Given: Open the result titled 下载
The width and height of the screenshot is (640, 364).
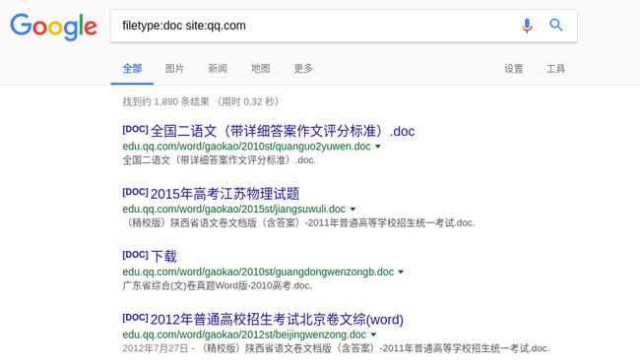Looking at the screenshot, I should [163, 257].
